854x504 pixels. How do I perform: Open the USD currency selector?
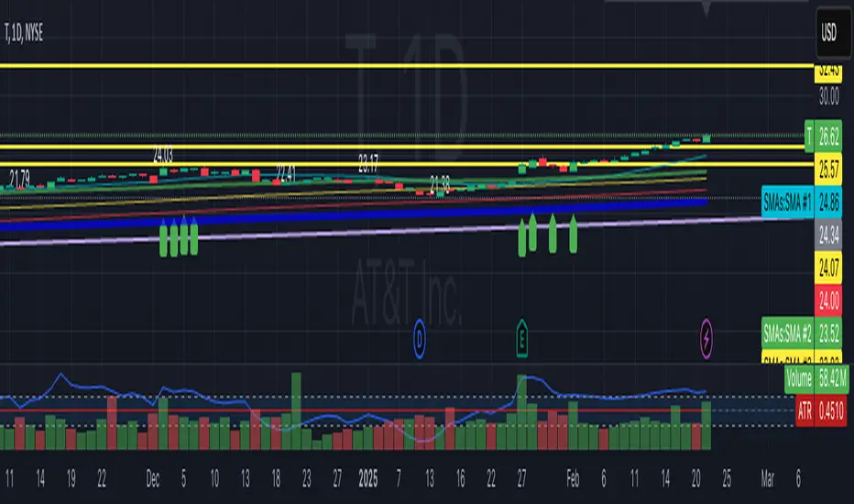click(x=833, y=32)
